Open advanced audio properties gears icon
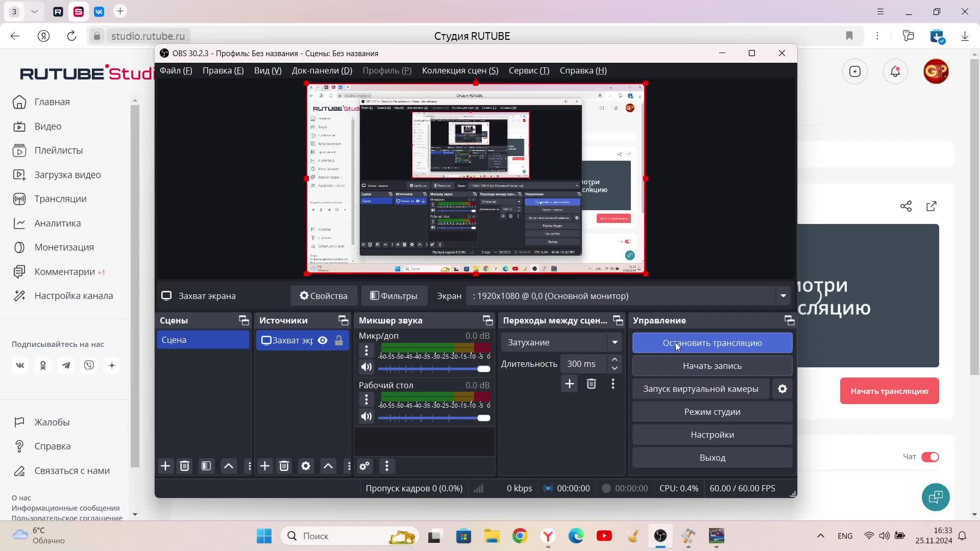Image resolution: width=980 pixels, height=551 pixels. coord(364,466)
